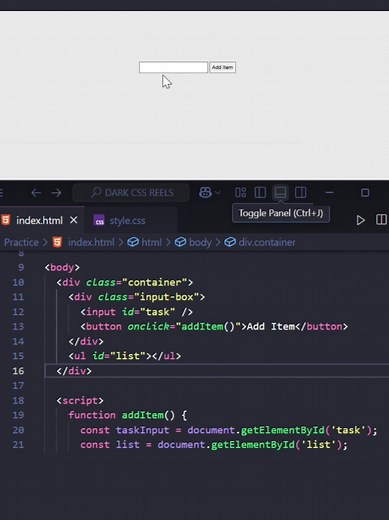Image resolution: width=389 pixels, height=520 pixels.
Task: Go back with the left arrow
Action: point(36,193)
